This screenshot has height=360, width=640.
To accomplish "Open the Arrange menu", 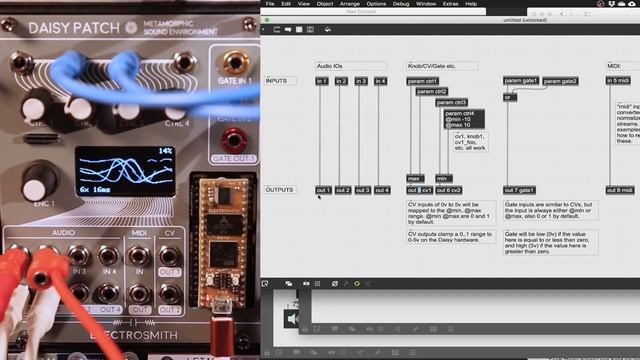I will click(x=350, y=4).
